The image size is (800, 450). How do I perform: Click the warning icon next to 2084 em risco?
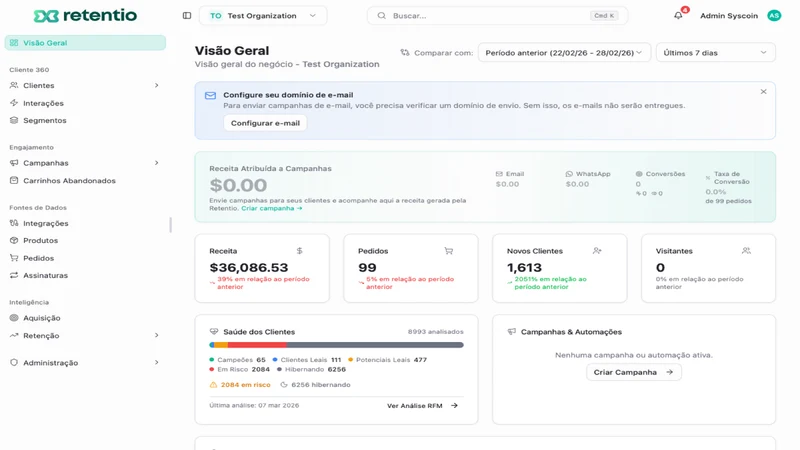pyautogui.click(x=213, y=385)
